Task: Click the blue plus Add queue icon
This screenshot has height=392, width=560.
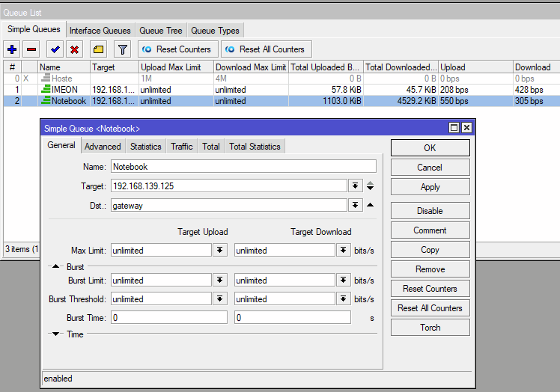Action: click(12, 49)
